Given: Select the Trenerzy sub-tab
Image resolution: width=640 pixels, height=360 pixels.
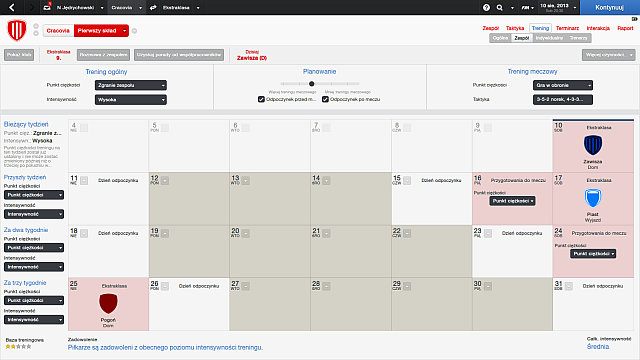Looking at the screenshot, I should (578, 38).
